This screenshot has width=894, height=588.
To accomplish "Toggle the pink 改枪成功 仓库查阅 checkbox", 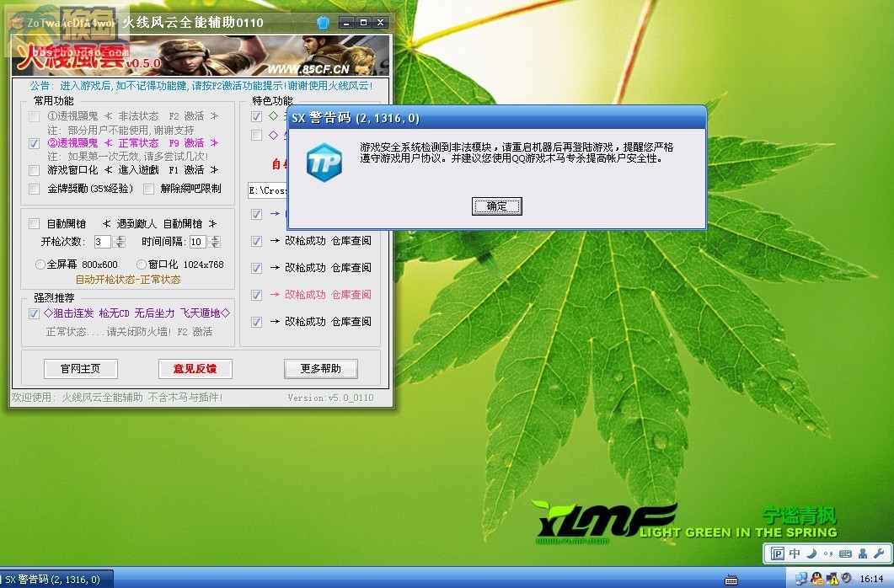I will (x=256, y=295).
